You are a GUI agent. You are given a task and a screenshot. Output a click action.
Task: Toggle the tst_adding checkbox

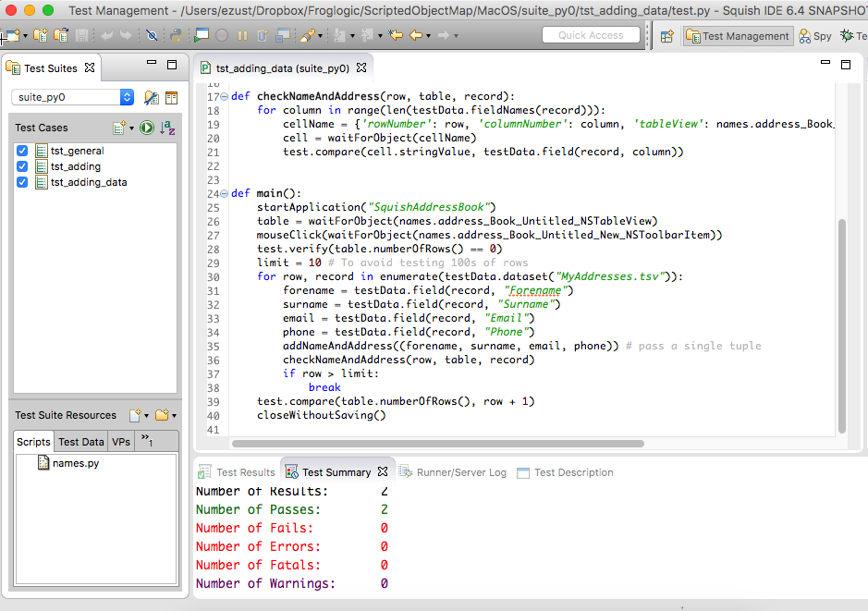22,166
